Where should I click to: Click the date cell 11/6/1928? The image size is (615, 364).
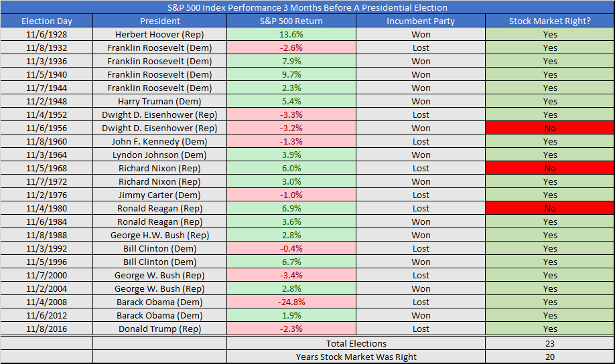tap(47, 35)
